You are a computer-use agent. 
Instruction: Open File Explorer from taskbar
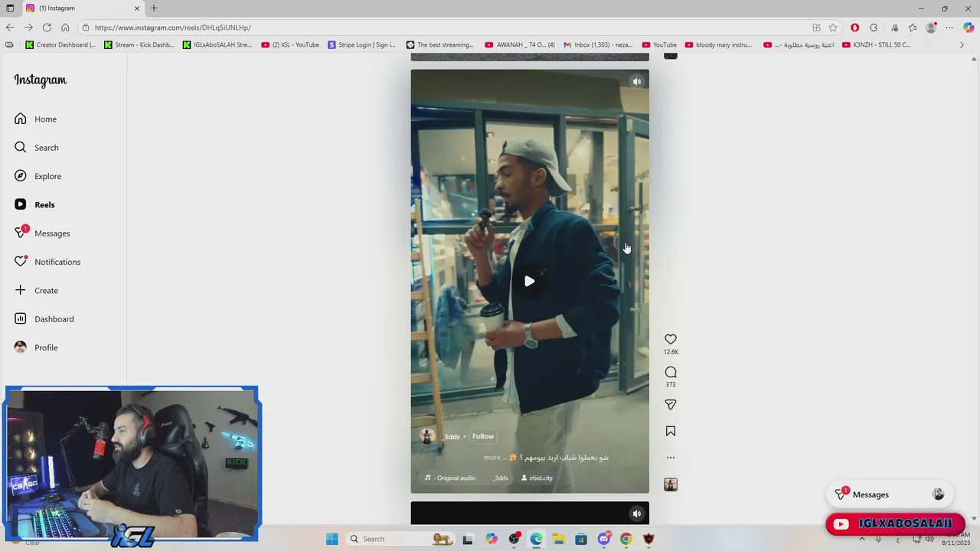coord(559,539)
